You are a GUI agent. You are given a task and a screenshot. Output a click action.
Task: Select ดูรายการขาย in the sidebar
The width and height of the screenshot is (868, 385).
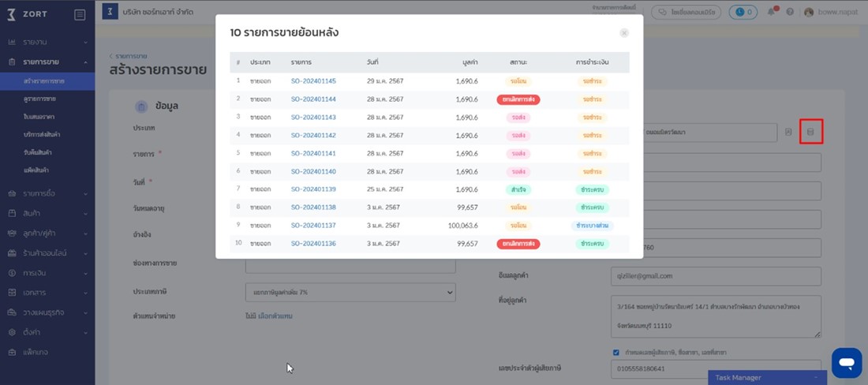click(39, 99)
